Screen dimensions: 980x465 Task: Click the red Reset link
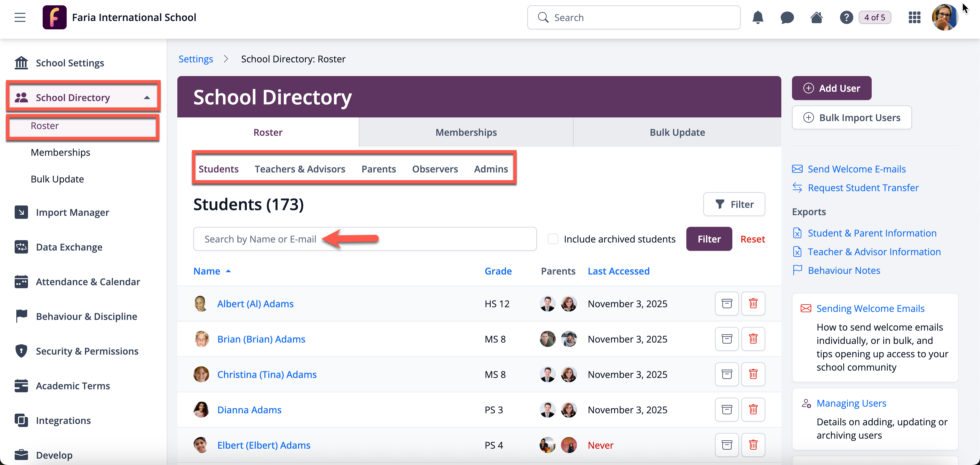(752, 239)
